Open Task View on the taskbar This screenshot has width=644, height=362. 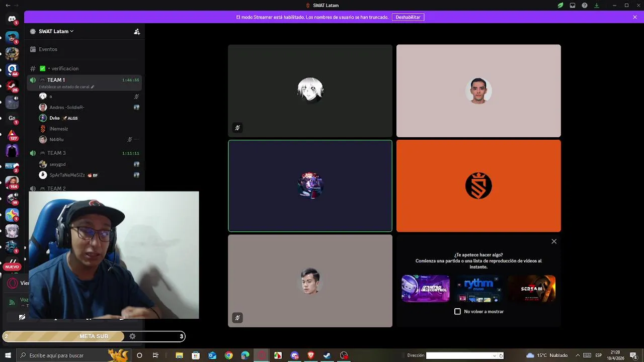coord(155,355)
